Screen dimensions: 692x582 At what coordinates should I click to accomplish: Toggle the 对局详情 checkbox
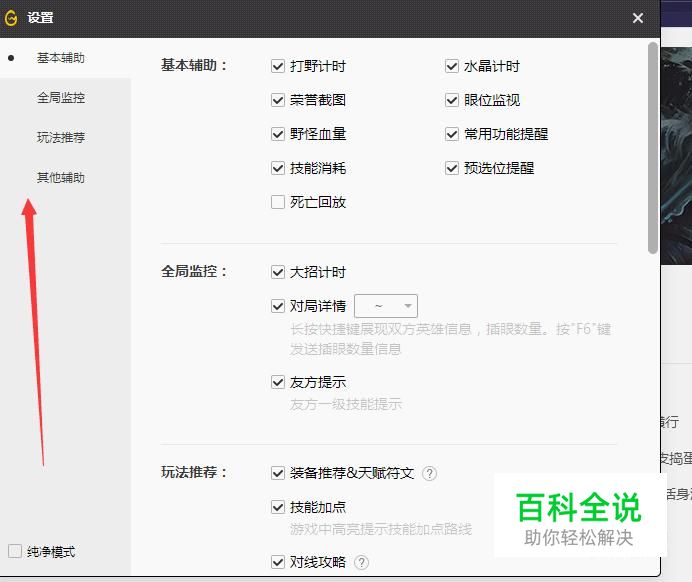278,306
